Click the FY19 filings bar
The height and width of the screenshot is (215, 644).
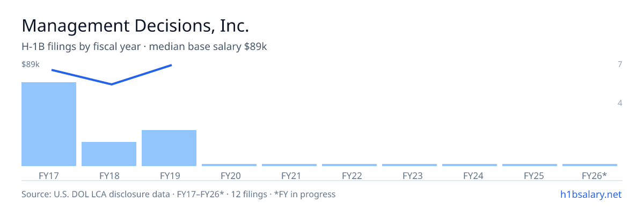click(169, 148)
